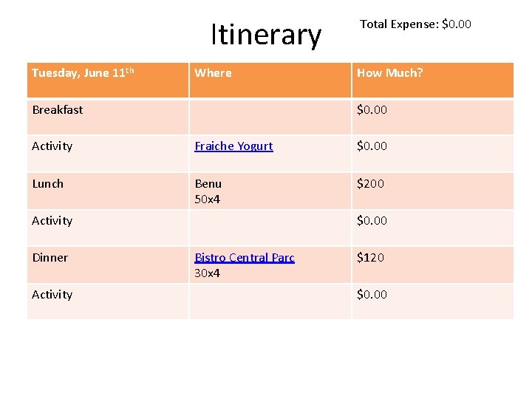This screenshot has width=532, height=399.
Task: Click the last Activity row's $0.00 cell
Action: click(372, 294)
